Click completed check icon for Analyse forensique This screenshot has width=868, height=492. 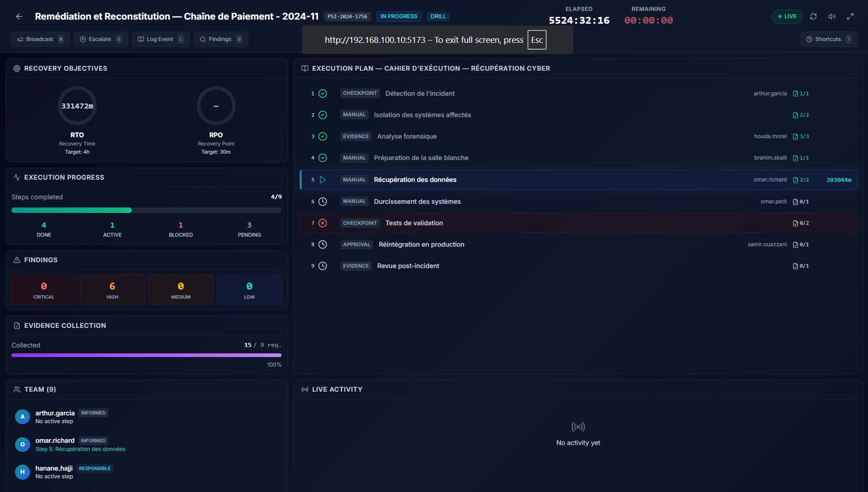click(x=323, y=136)
